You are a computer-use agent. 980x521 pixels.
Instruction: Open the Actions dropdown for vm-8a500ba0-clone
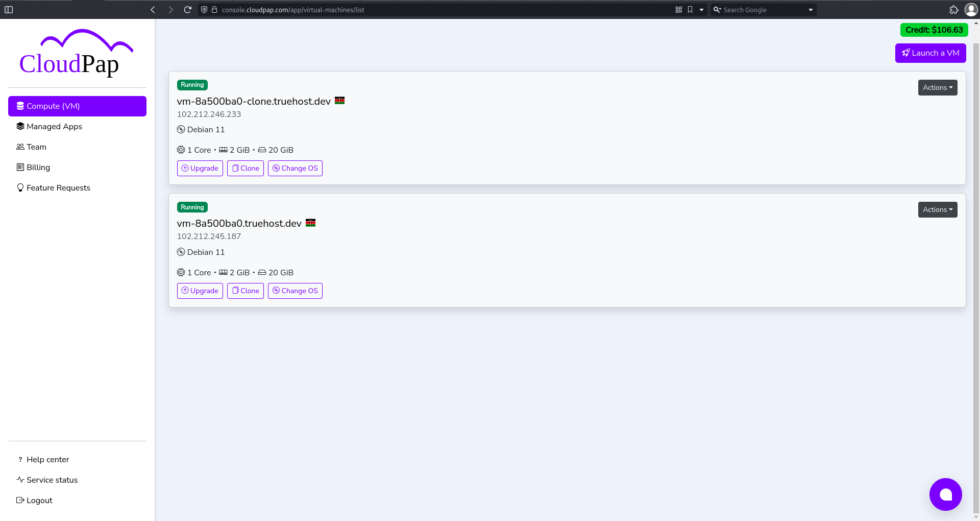[938, 87]
